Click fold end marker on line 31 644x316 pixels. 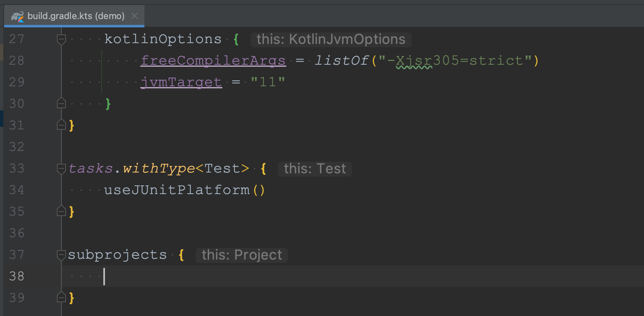click(x=61, y=125)
